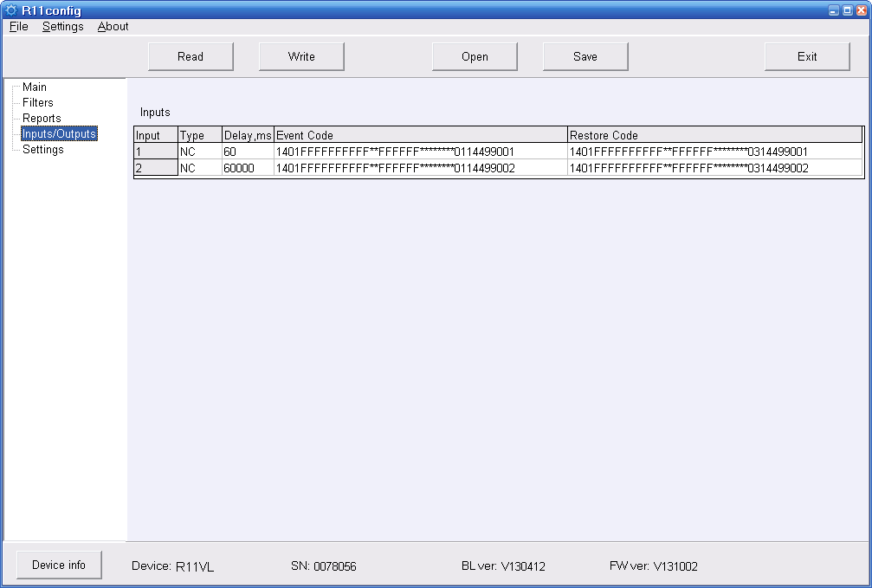Click the Exit button
The height and width of the screenshot is (588, 872).
(x=807, y=56)
